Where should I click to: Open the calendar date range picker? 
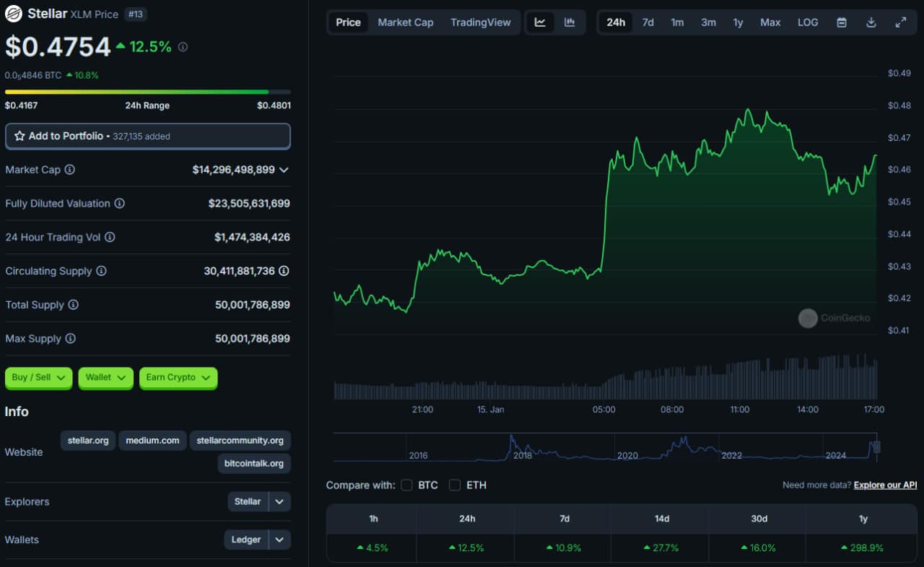pyautogui.click(x=842, y=22)
